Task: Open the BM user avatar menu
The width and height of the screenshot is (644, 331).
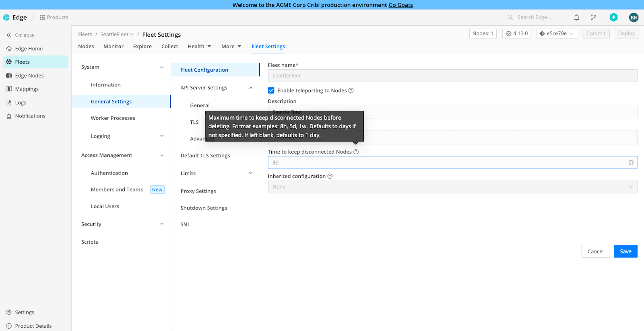Action: click(634, 17)
